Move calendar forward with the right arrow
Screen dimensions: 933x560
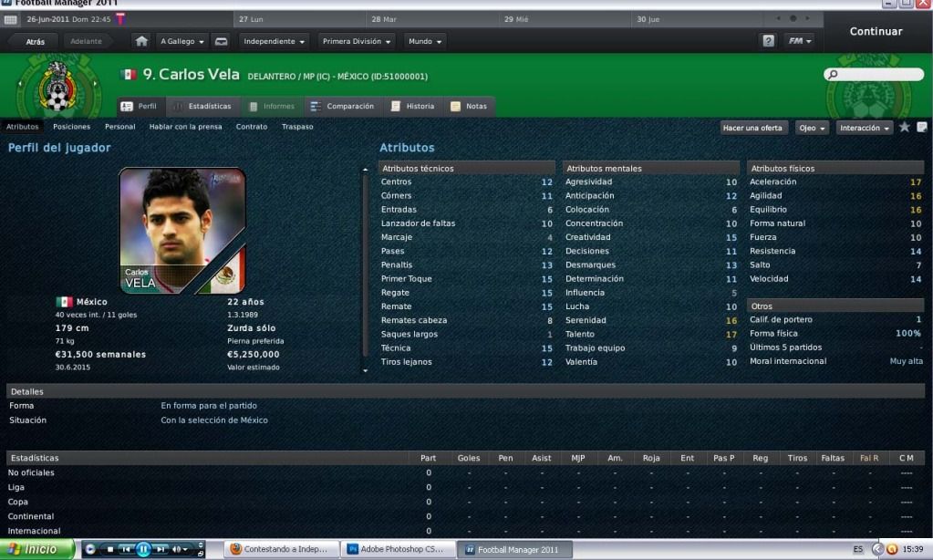tap(807, 18)
